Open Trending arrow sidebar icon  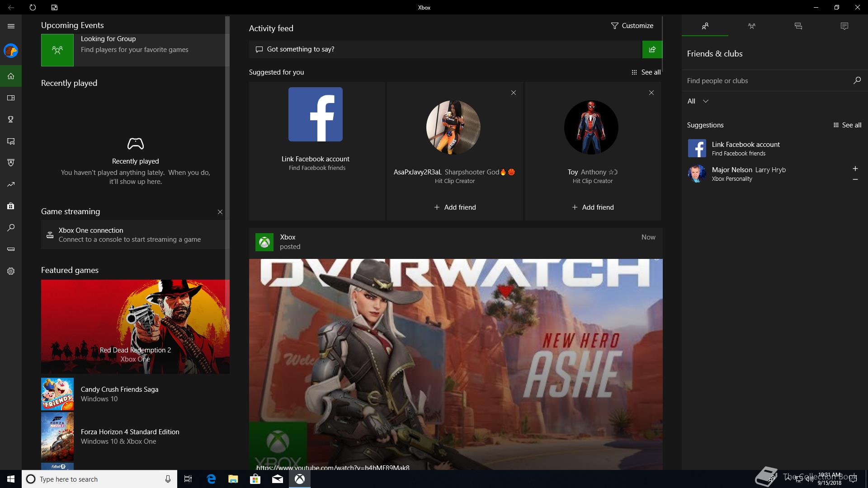coord(11,184)
